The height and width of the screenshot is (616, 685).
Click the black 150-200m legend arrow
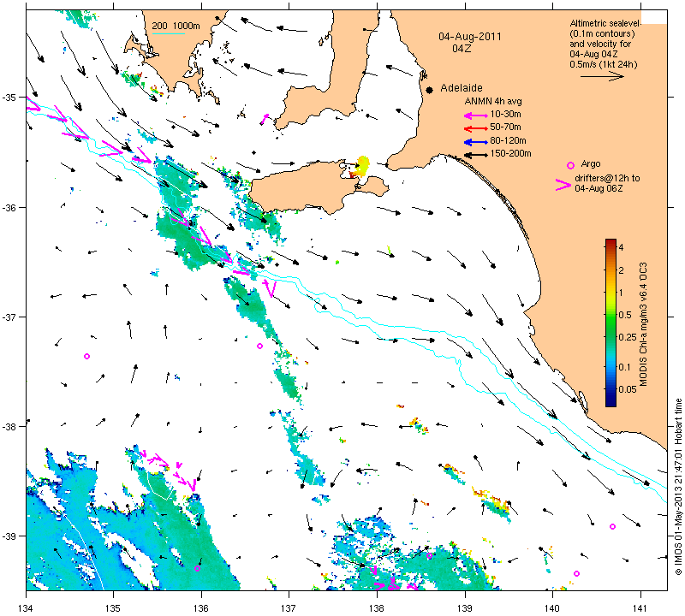point(475,155)
